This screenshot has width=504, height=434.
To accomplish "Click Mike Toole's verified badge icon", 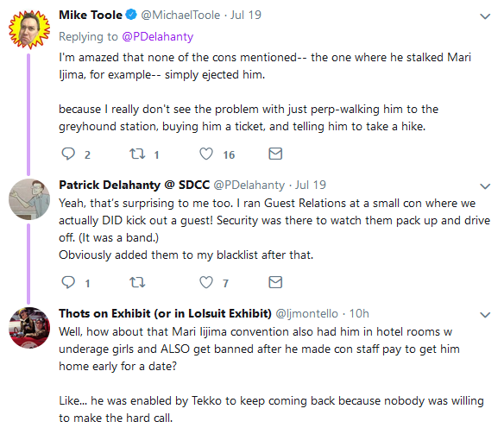I will [131, 15].
